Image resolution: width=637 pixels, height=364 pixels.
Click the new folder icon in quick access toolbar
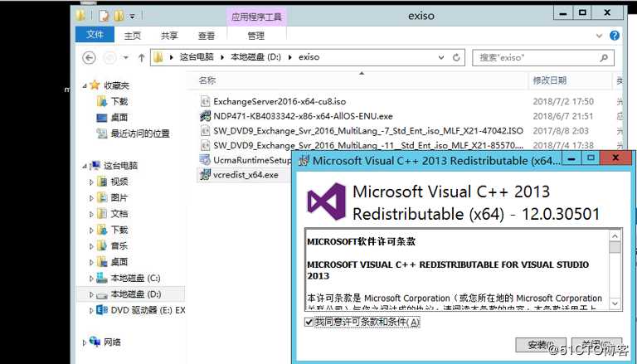tap(119, 16)
